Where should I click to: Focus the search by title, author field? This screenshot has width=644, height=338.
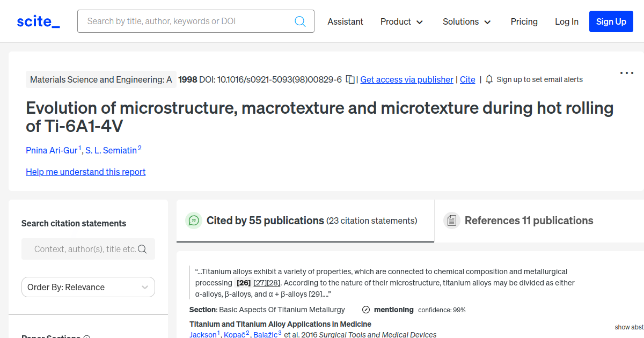(188, 21)
